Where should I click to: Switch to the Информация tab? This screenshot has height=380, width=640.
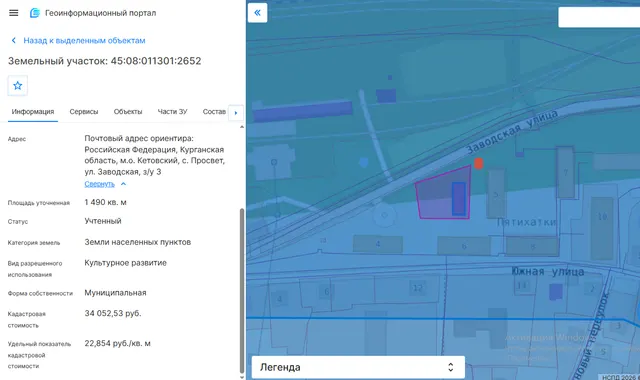pos(33,111)
